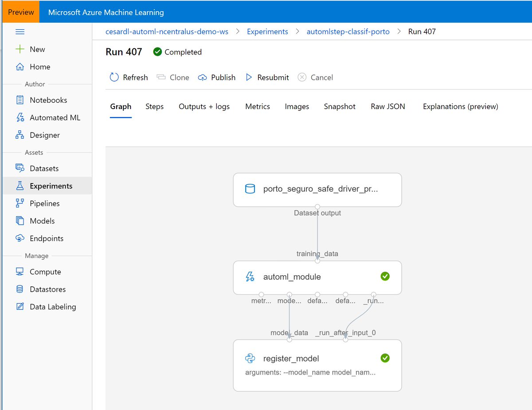View the Snapshot tab

pyautogui.click(x=340, y=106)
